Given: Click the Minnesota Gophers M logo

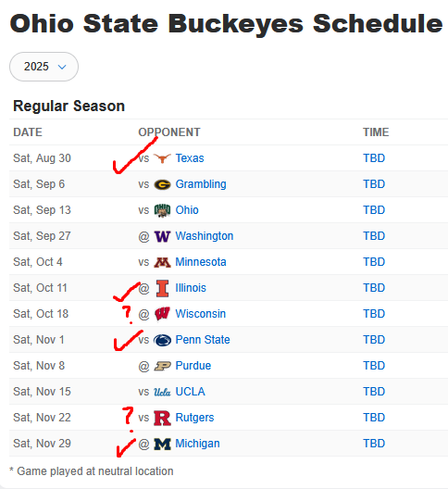Looking at the screenshot, I should coord(162,262).
